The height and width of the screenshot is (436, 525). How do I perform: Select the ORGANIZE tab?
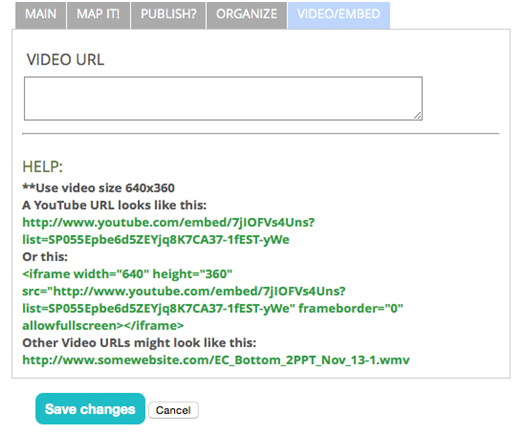point(247,15)
